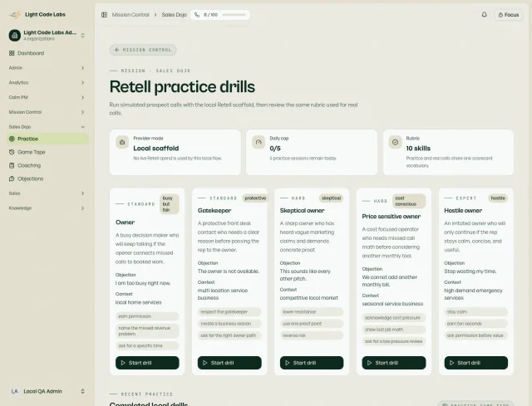Viewport: 532px width, 406px height.
Task: Open the organization avatar icon
Action: (x=15, y=35)
